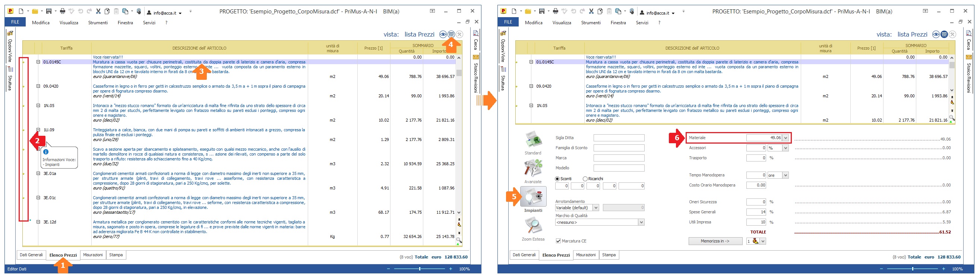Click the Print icon in right window toolbar
Viewport: 980px width, 279px height.
coord(556,12)
